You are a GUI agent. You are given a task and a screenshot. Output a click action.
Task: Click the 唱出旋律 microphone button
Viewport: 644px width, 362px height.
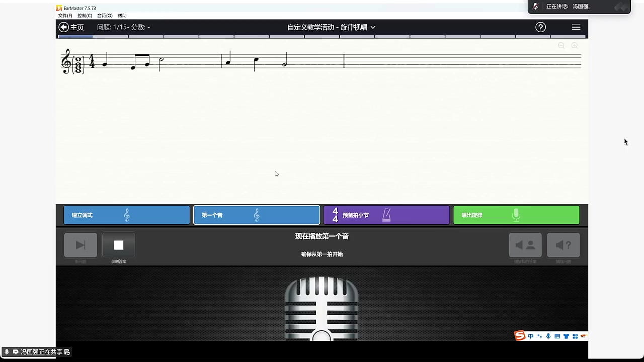coord(516,215)
